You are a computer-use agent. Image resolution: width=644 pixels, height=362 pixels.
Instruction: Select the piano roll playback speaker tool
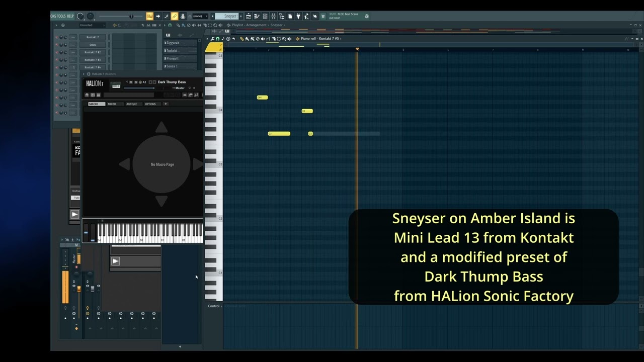tap(289, 39)
